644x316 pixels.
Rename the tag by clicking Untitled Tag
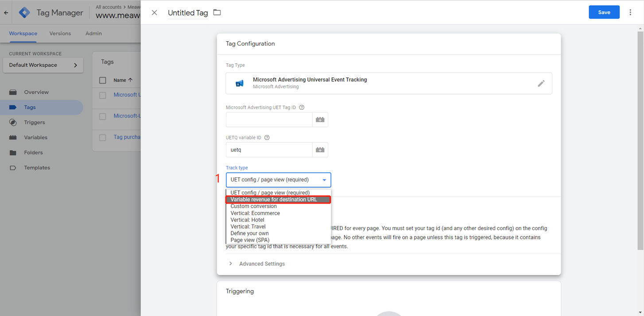(188, 13)
